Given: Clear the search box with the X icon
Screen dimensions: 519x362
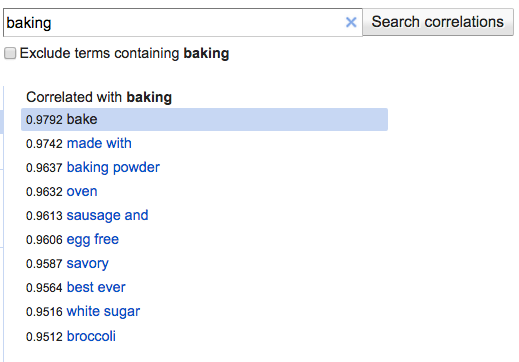Looking at the screenshot, I should 351,23.
